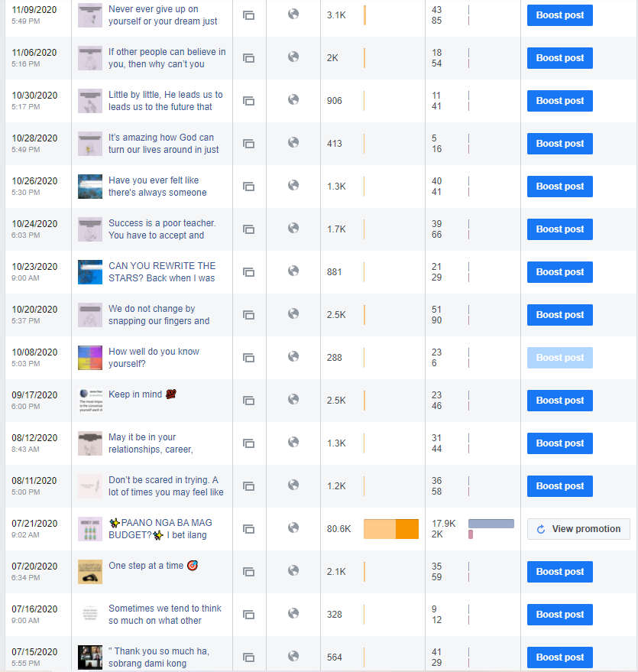Click post type icon for 10/26/2020 row

(x=248, y=187)
